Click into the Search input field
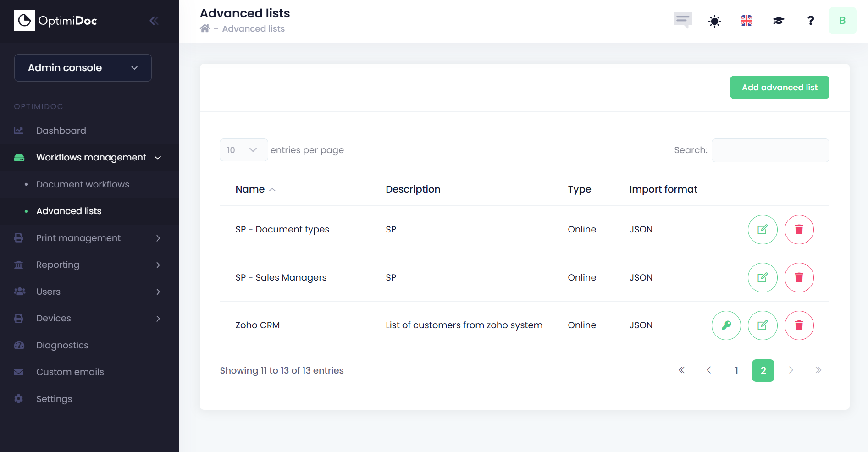Image resolution: width=868 pixels, height=452 pixels. [770, 150]
